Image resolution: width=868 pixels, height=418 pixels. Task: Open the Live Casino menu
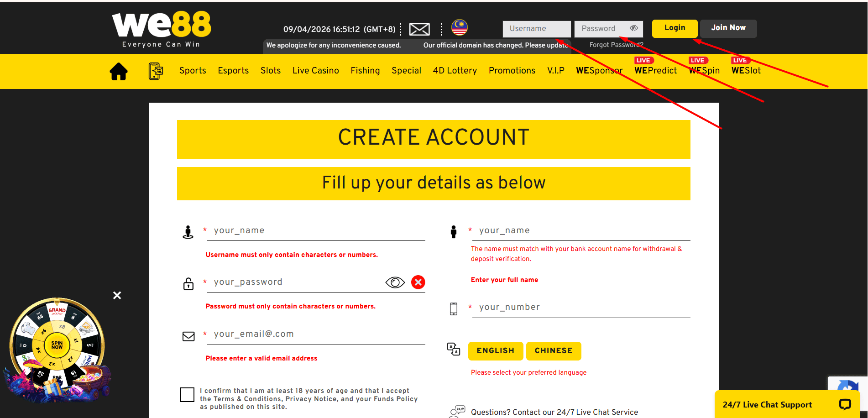click(316, 71)
